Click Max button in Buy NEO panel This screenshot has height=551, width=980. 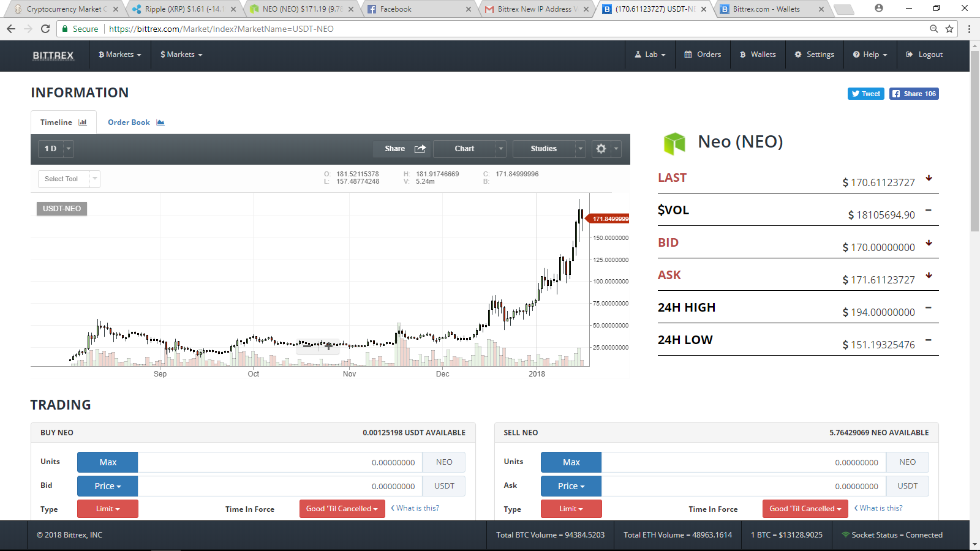tap(108, 462)
